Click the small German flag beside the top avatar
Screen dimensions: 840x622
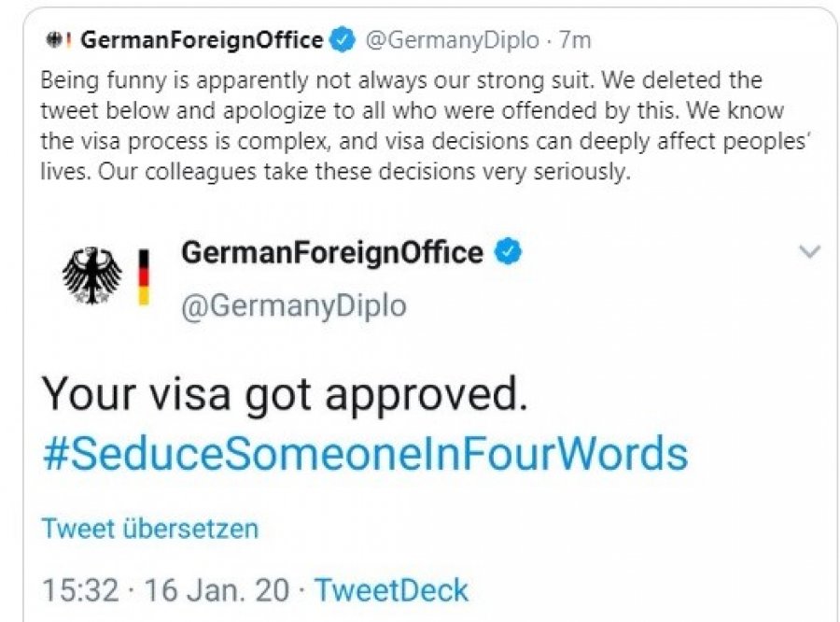tap(68, 40)
